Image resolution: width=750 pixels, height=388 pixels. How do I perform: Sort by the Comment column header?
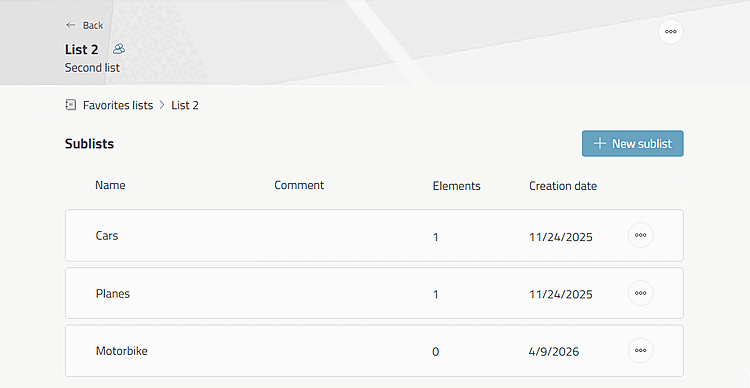[299, 185]
